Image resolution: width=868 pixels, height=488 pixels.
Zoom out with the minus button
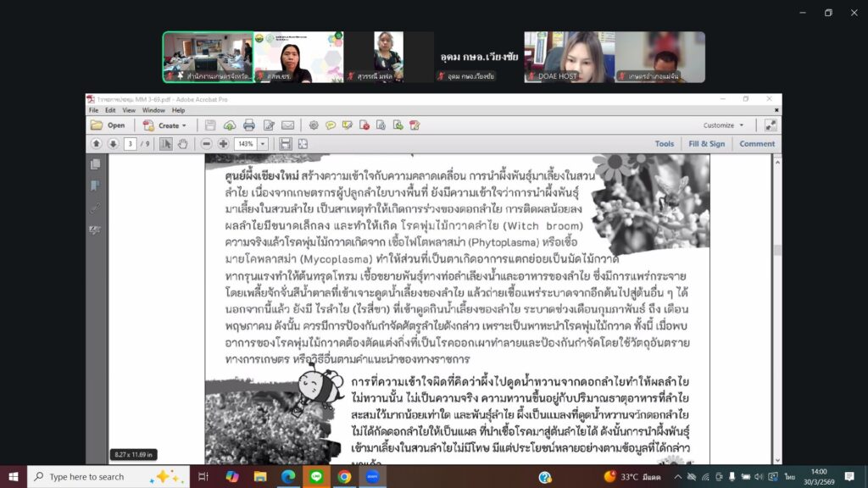coord(207,144)
